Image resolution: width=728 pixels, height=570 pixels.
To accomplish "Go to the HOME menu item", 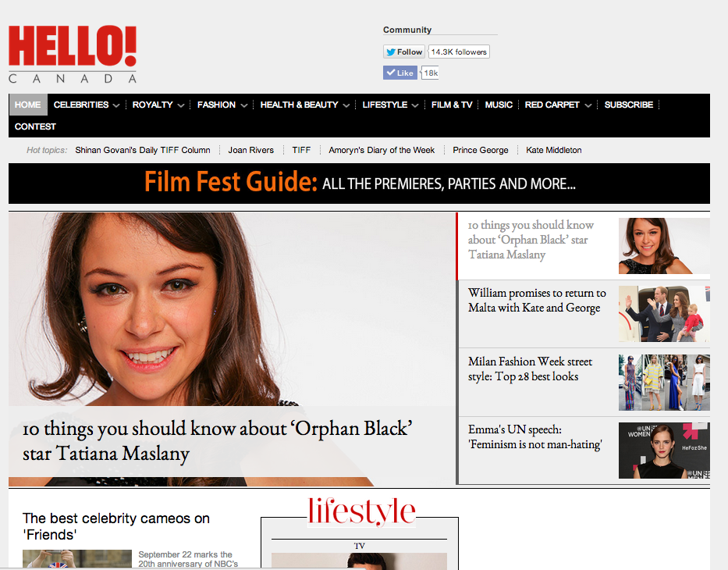I will point(28,105).
